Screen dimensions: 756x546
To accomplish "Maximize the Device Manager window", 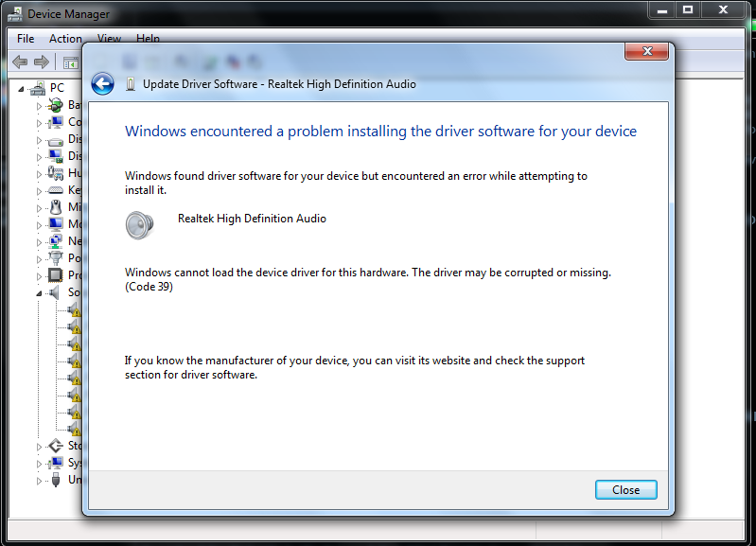I will click(688, 9).
